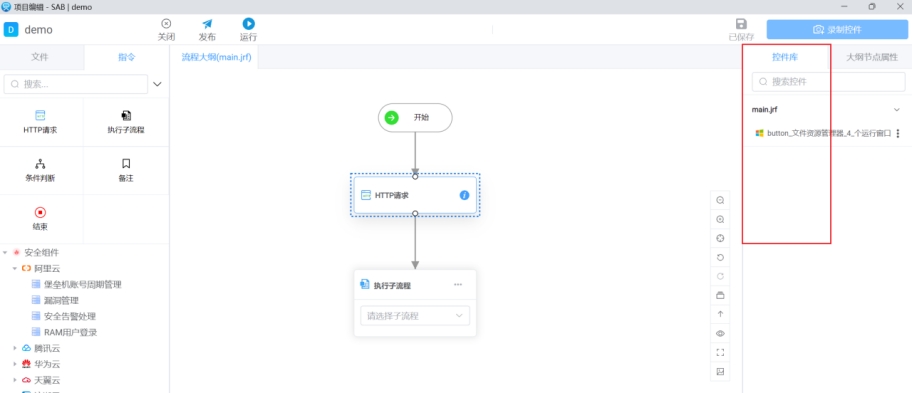Click the blue D demo project icon
912x393 pixels.
click(x=11, y=30)
